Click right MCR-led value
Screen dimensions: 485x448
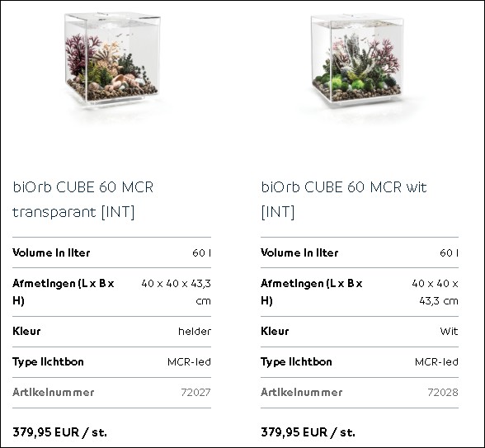click(x=436, y=361)
